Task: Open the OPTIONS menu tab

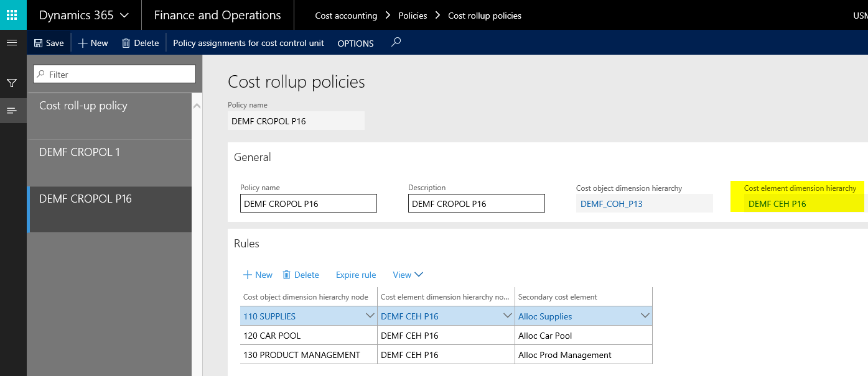Action: (355, 44)
